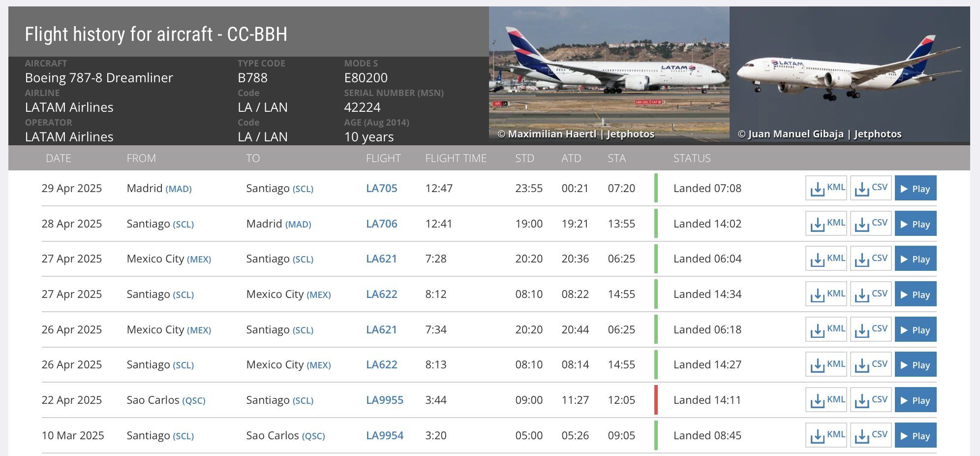Open flight LA705 link

(x=381, y=188)
